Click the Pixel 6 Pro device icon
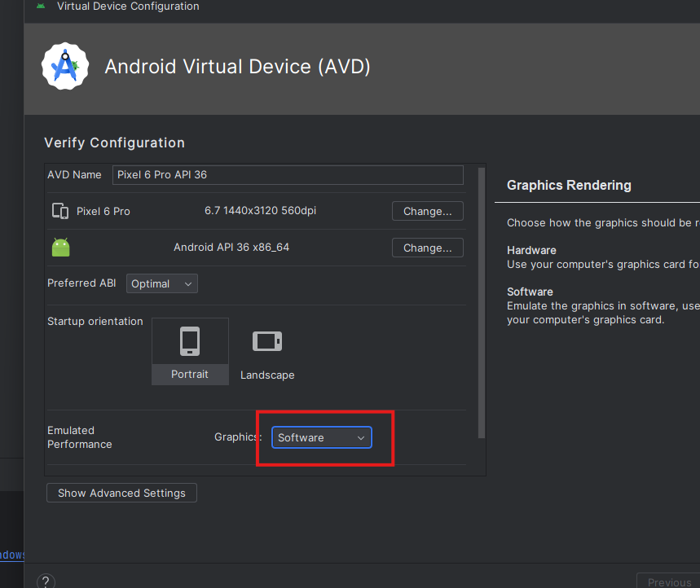Viewport: 700px width, 588px height. (60, 211)
